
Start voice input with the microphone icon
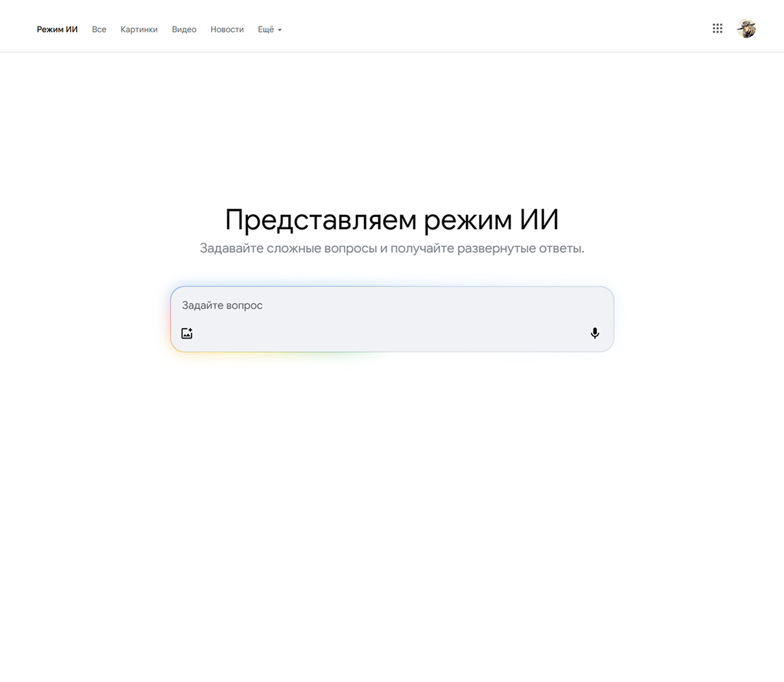595,334
